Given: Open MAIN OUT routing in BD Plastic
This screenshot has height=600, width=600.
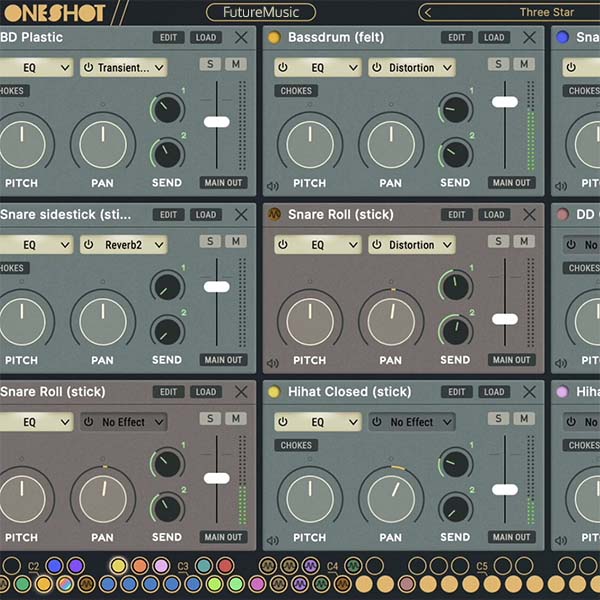Looking at the screenshot, I should 223,183.
